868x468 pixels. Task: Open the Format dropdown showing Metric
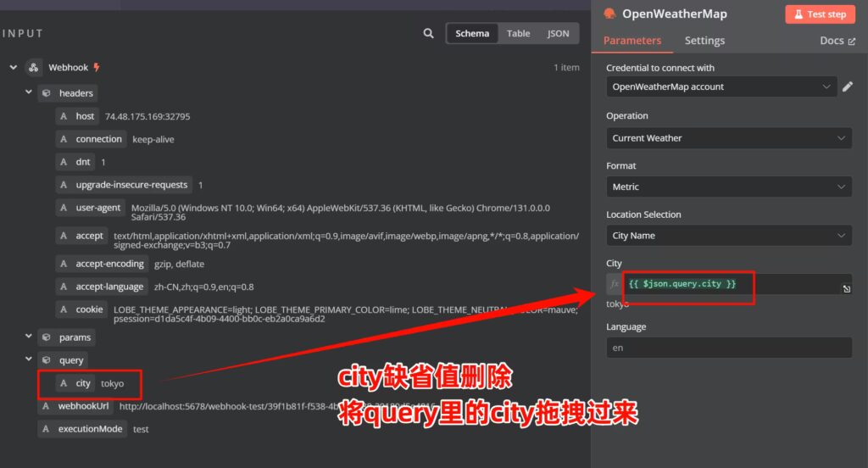[x=729, y=187]
